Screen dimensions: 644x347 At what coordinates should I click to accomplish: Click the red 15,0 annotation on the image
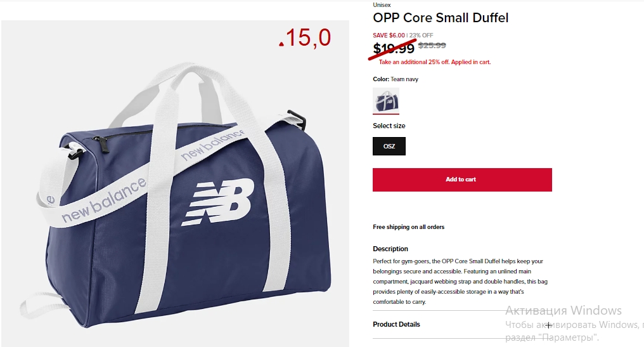305,38
